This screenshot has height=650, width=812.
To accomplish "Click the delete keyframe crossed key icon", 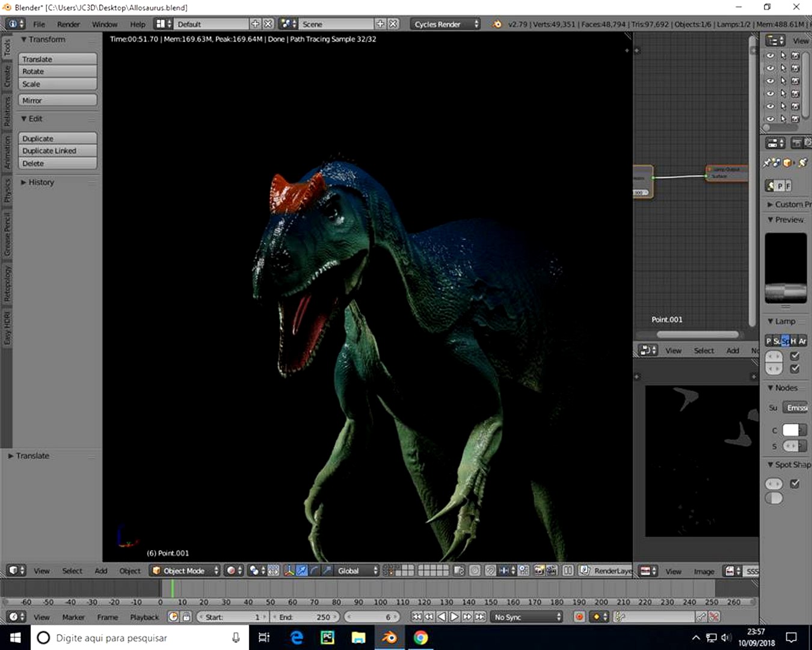I will pyautogui.click(x=714, y=616).
